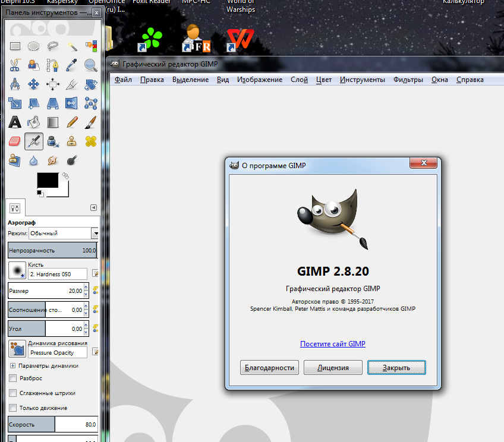This screenshot has height=442, width=504.
Task: Select the Zoom magnifier tool
Action: coord(91,65)
